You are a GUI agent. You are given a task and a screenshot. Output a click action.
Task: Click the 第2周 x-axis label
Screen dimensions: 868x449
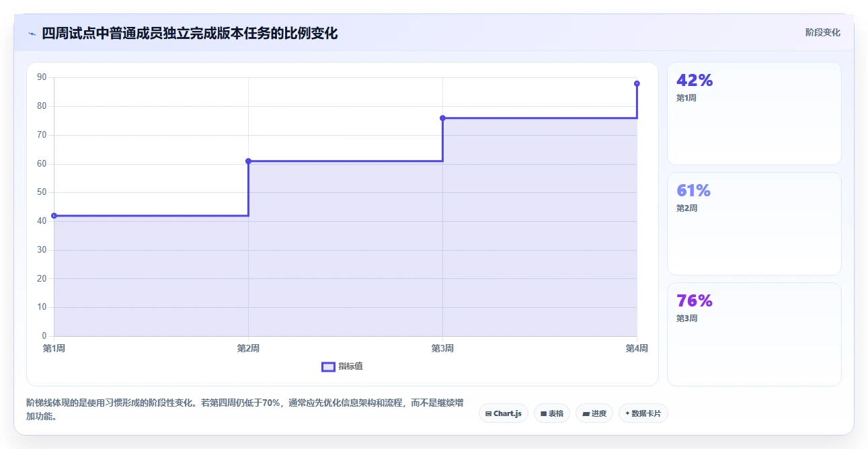(248, 348)
